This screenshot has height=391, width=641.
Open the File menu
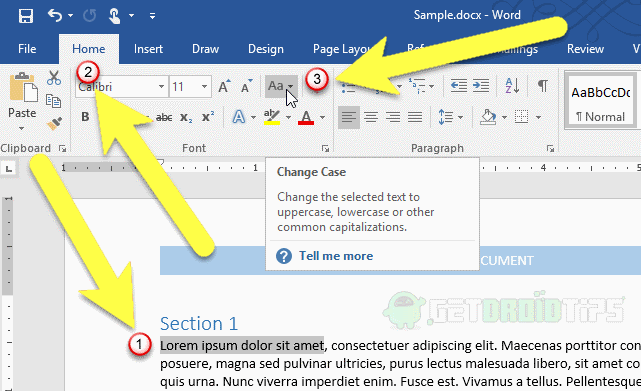click(27, 49)
